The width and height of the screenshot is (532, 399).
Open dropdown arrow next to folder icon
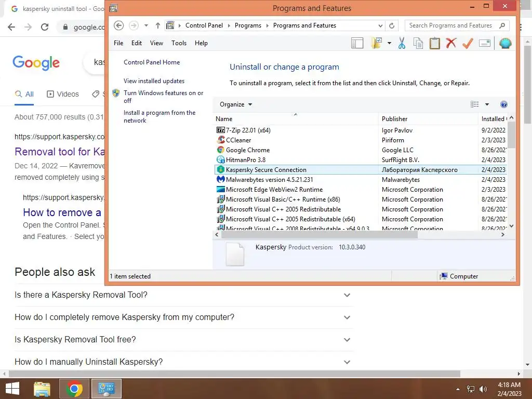coord(389,43)
